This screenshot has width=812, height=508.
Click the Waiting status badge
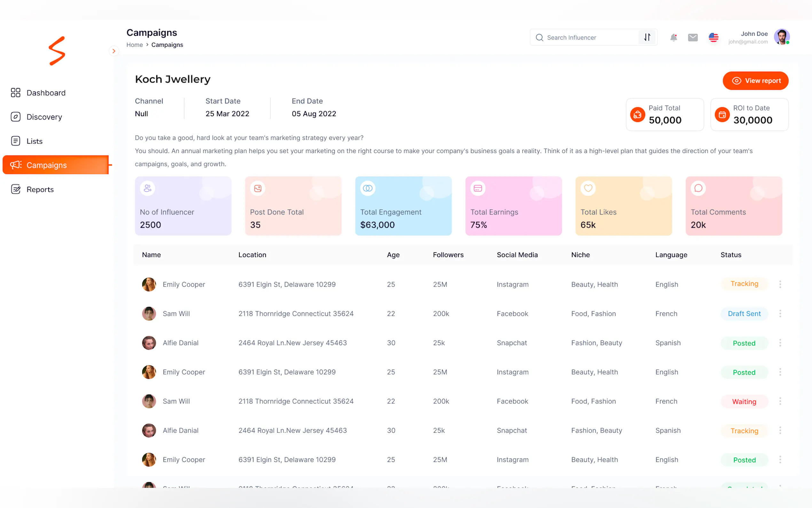point(744,401)
